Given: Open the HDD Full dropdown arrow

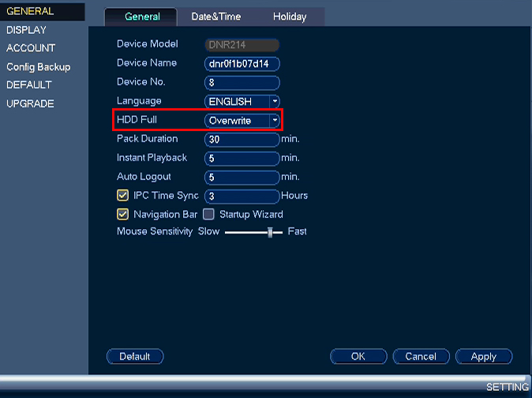Looking at the screenshot, I should (x=275, y=121).
